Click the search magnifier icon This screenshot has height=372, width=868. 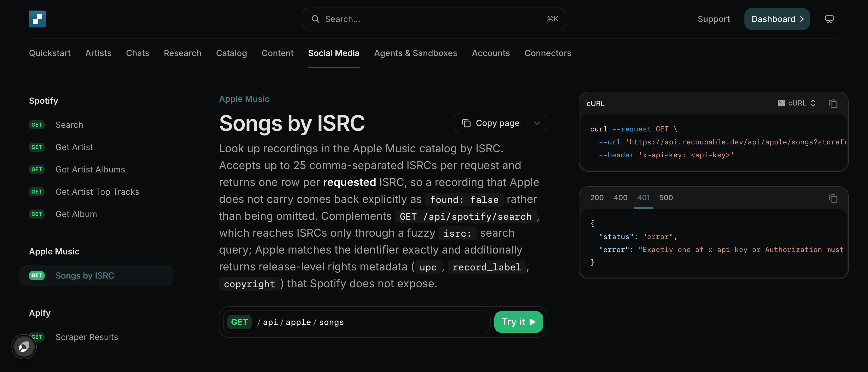[315, 19]
